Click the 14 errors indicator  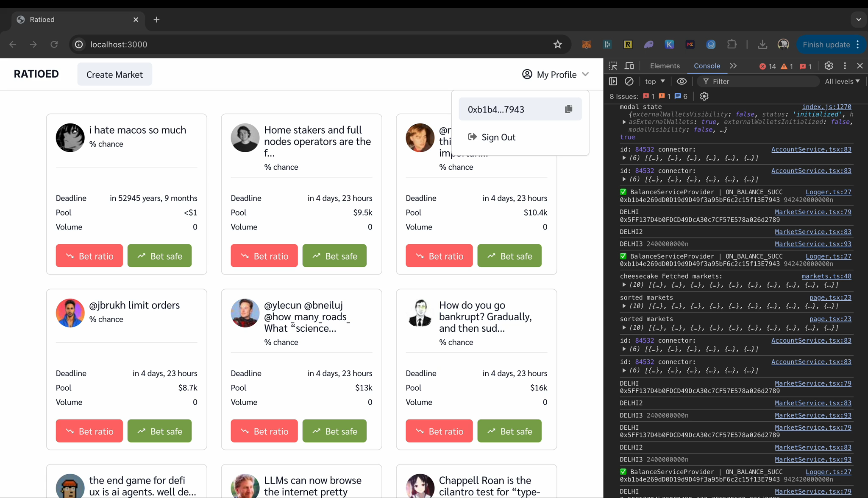768,66
